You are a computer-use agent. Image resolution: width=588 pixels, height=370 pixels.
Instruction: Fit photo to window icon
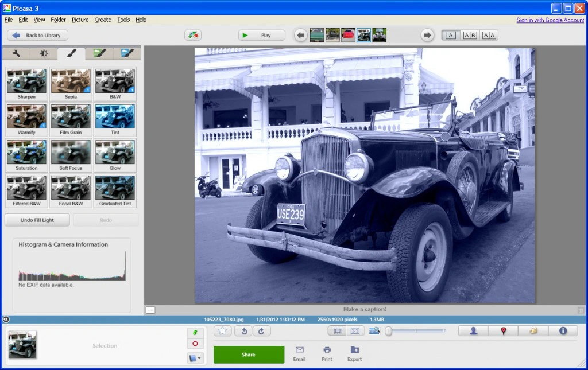pyautogui.click(x=337, y=330)
